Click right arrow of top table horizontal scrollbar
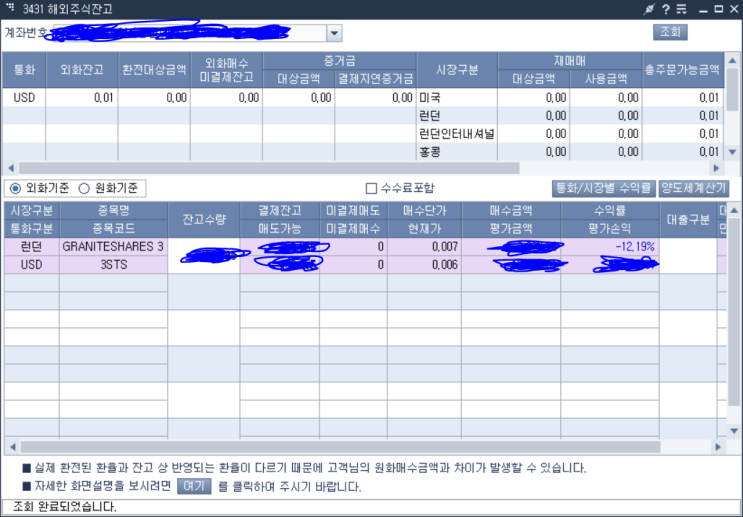The image size is (743, 517). (716, 168)
